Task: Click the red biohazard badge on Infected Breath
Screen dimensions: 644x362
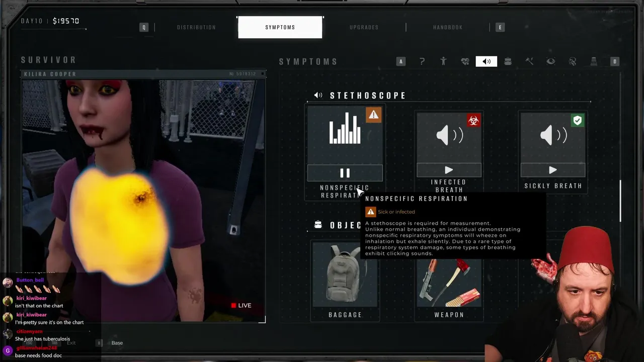Action: pos(473,120)
